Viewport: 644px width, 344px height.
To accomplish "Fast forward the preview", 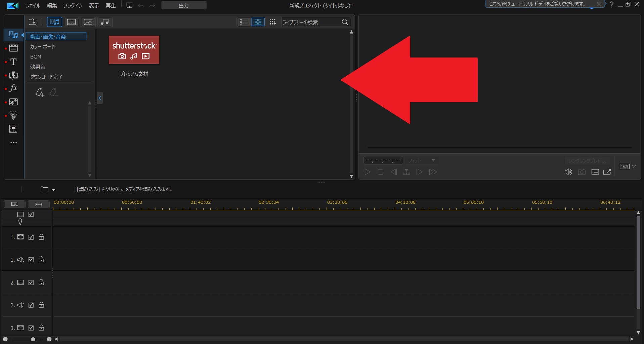I will click(x=433, y=172).
